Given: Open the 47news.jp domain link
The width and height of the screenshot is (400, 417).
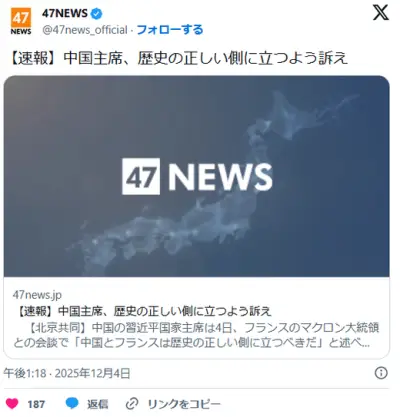Looking at the screenshot, I should (37, 295).
